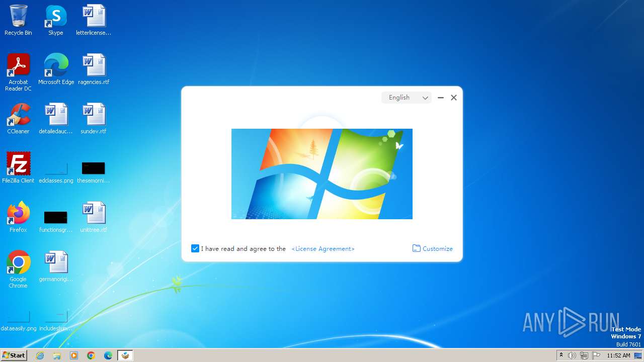Select Acrobat Reader DC shortcut

click(x=18, y=72)
